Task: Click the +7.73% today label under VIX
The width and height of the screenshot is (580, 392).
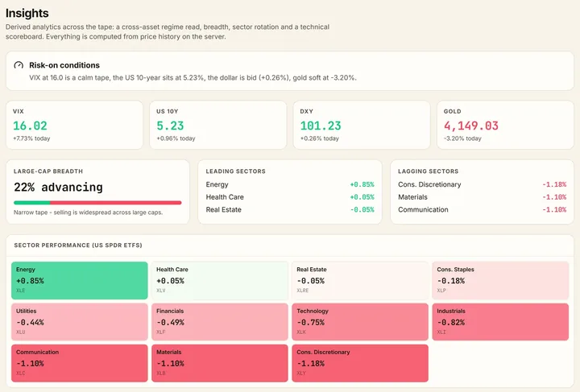Action: (x=31, y=138)
